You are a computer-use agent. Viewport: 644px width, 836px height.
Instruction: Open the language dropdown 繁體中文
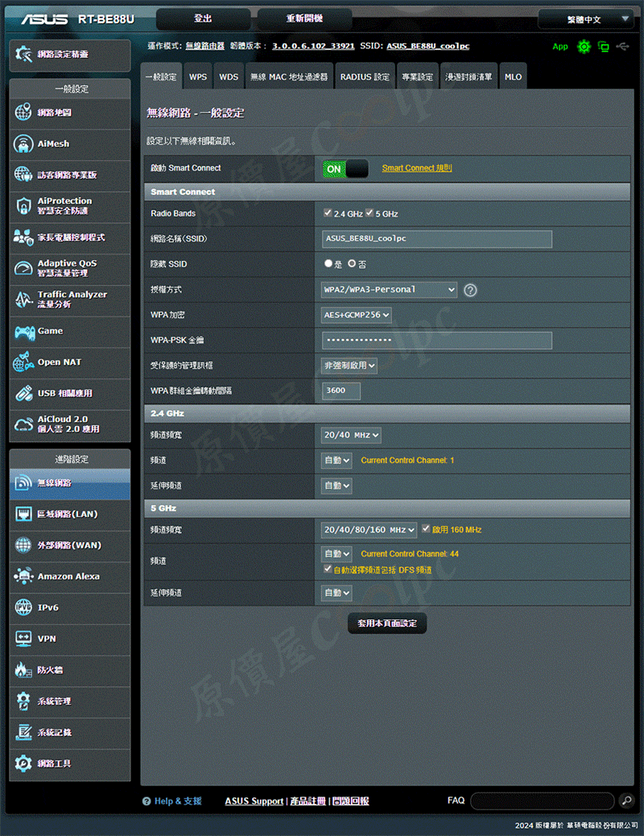coord(588,19)
